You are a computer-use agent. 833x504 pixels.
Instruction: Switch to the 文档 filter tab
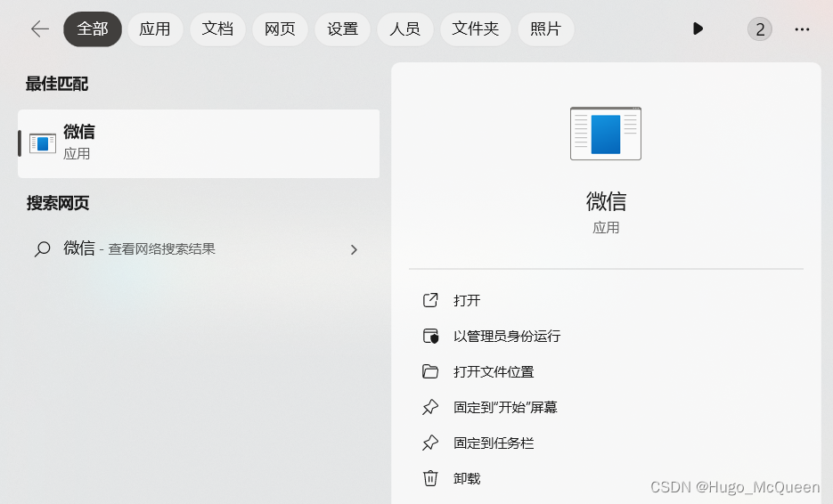point(217,29)
